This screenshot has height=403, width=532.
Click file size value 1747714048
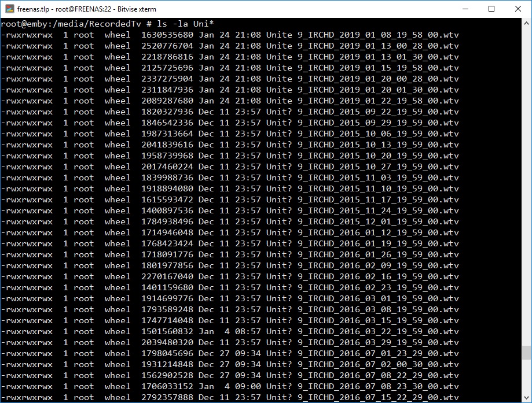click(x=167, y=320)
